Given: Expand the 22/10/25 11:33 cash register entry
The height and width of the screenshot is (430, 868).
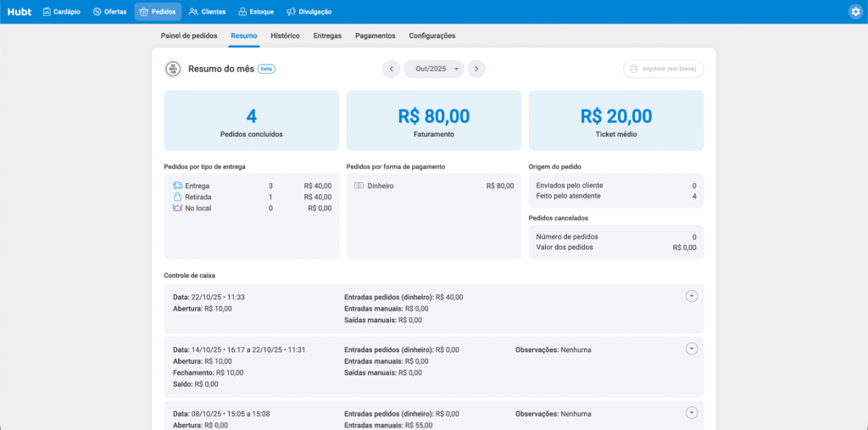Looking at the screenshot, I should pyautogui.click(x=691, y=295).
